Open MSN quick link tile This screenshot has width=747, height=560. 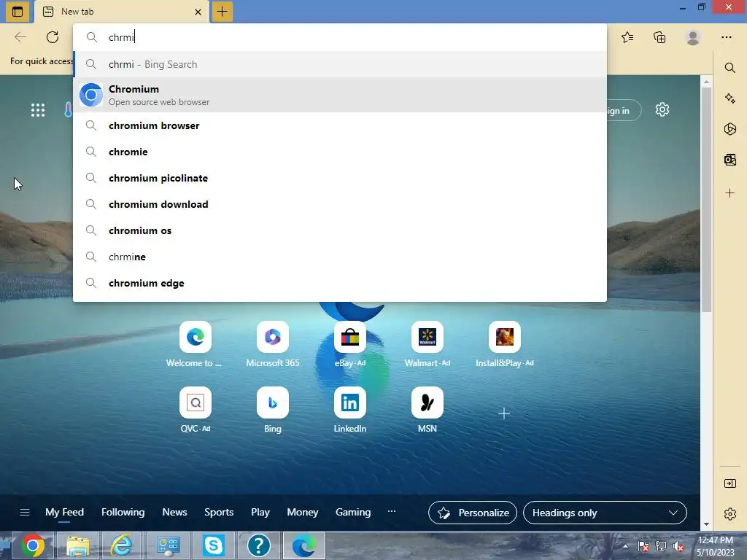pos(427,410)
